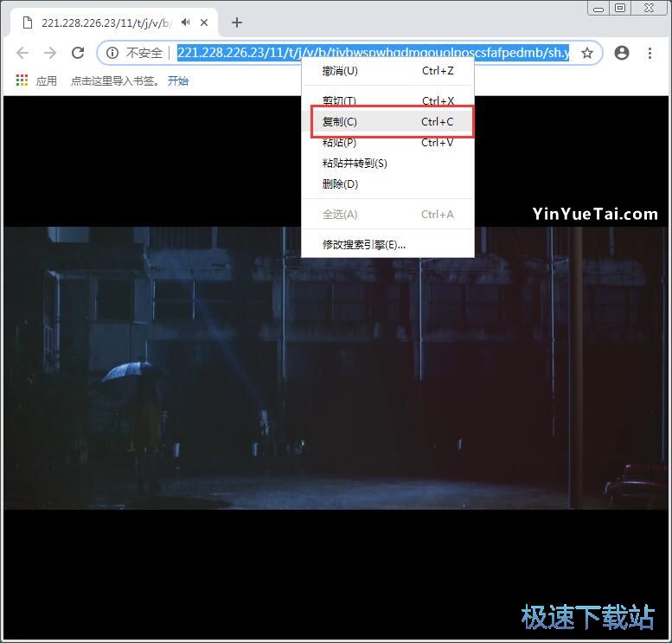
Task: Reload the current page
Action: (78, 53)
